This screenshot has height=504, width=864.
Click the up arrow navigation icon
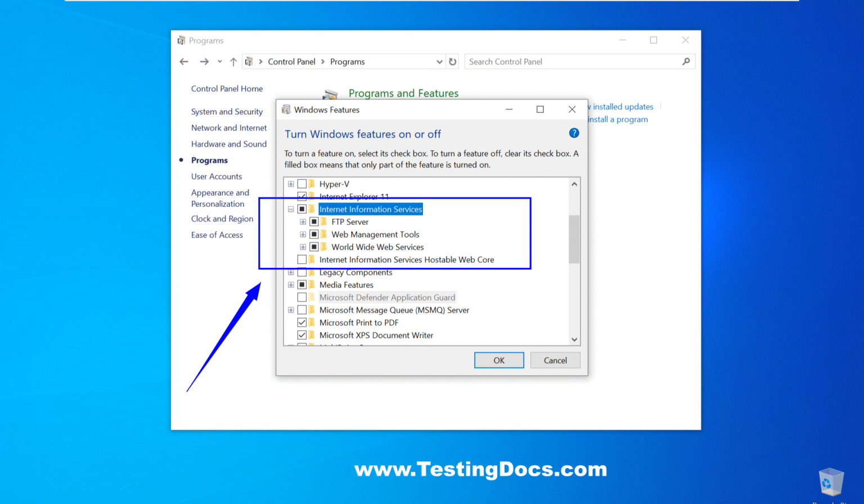click(233, 61)
